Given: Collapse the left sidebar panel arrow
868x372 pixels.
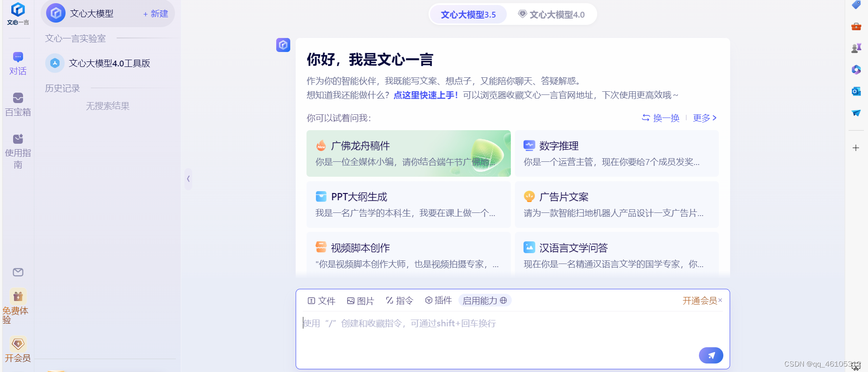Looking at the screenshot, I should tap(188, 179).
